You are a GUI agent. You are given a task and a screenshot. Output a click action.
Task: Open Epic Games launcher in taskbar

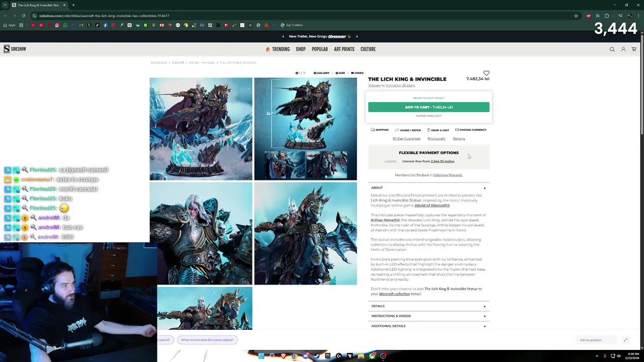coord(328,356)
